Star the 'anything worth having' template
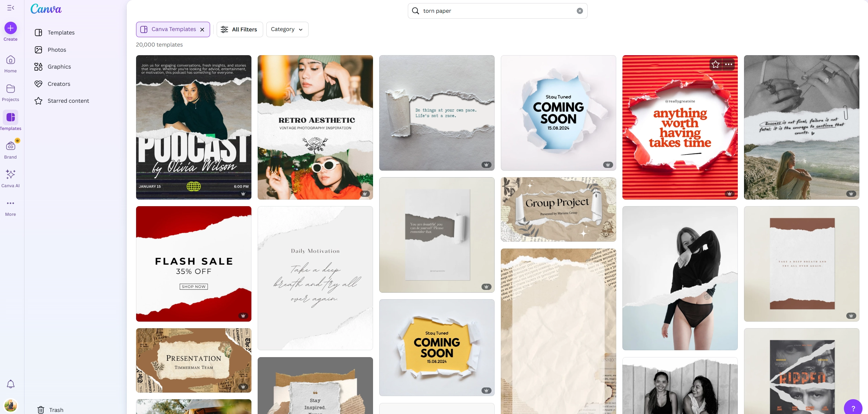 tap(715, 64)
